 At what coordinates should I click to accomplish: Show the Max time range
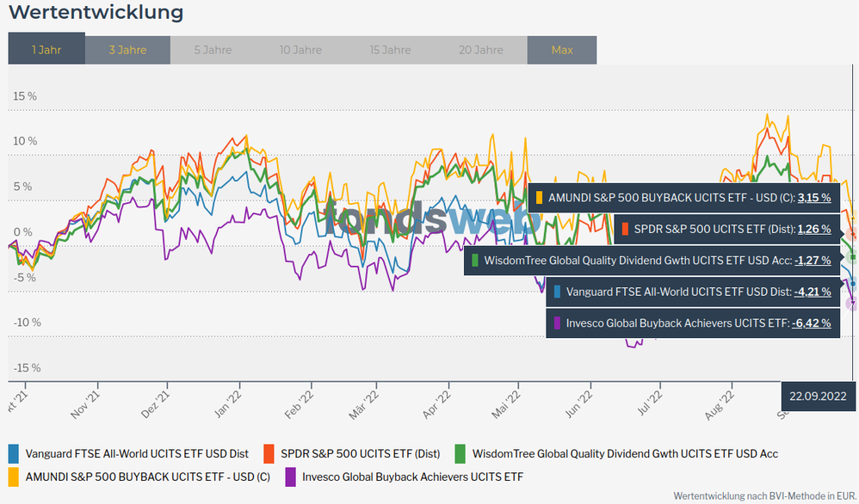562,49
